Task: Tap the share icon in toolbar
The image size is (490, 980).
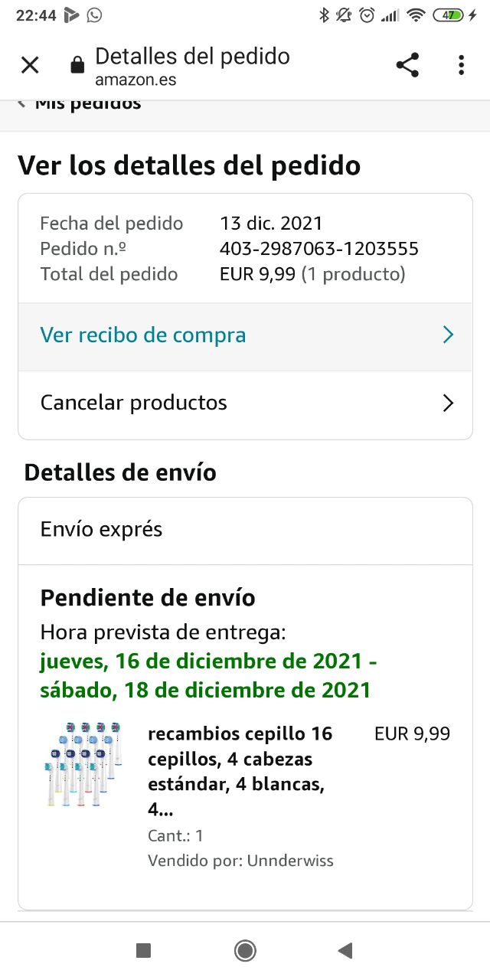Action: [x=407, y=66]
